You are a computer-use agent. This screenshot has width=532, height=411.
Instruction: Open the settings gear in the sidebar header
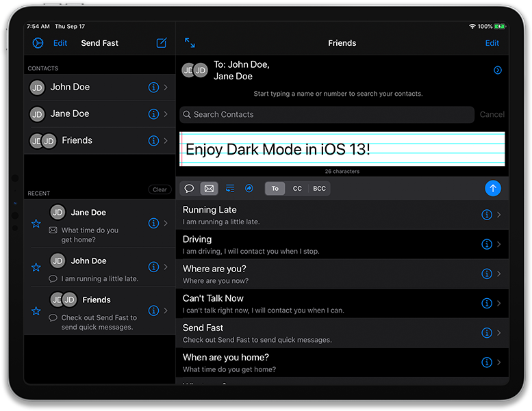[x=38, y=43]
